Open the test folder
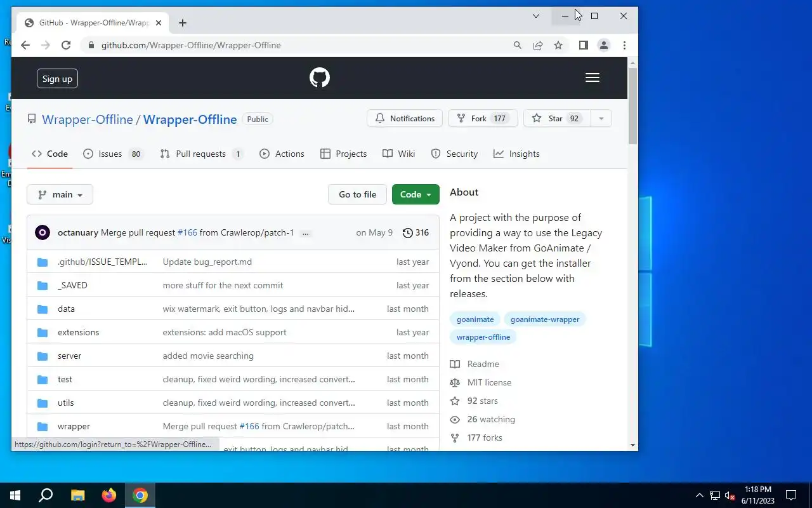This screenshot has width=812, height=508. click(x=65, y=379)
